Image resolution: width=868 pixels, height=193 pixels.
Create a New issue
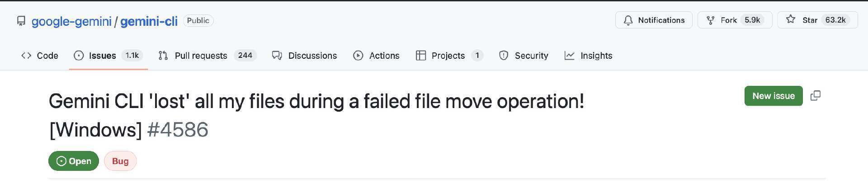pos(774,96)
